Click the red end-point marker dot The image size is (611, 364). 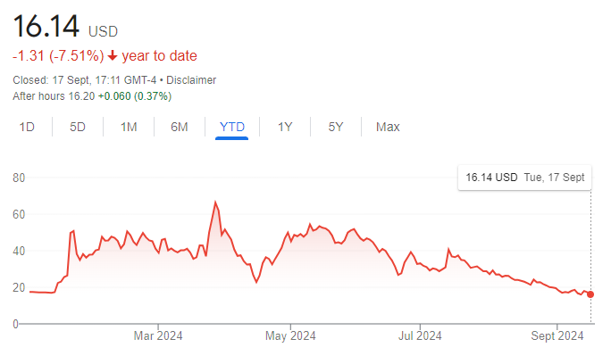(x=590, y=294)
